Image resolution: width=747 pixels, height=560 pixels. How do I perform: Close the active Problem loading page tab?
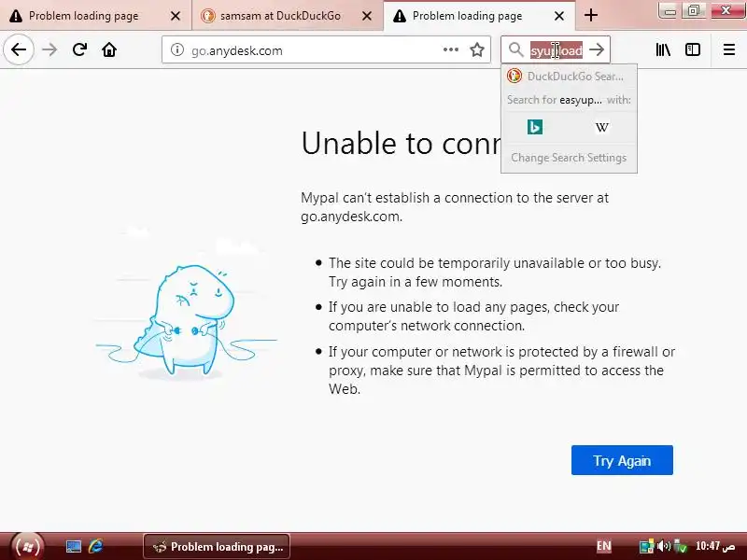click(x=559, y=16)
